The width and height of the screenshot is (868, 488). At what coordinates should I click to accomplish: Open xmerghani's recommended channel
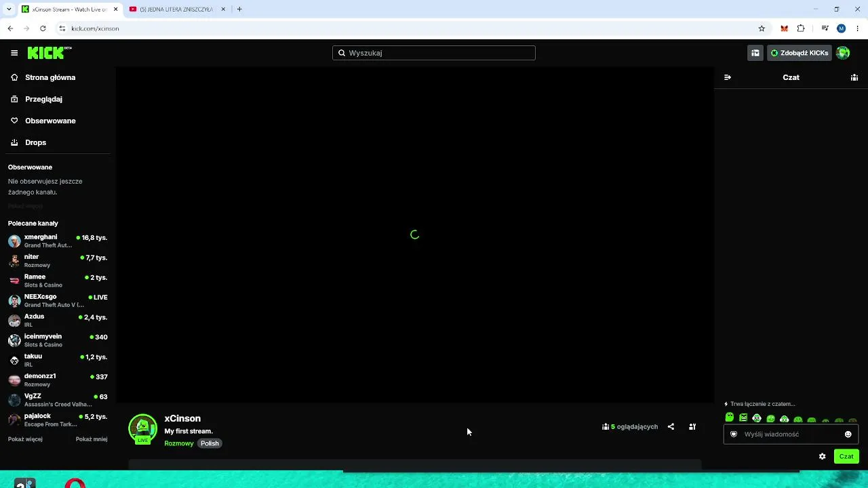[x=58, y=241]
